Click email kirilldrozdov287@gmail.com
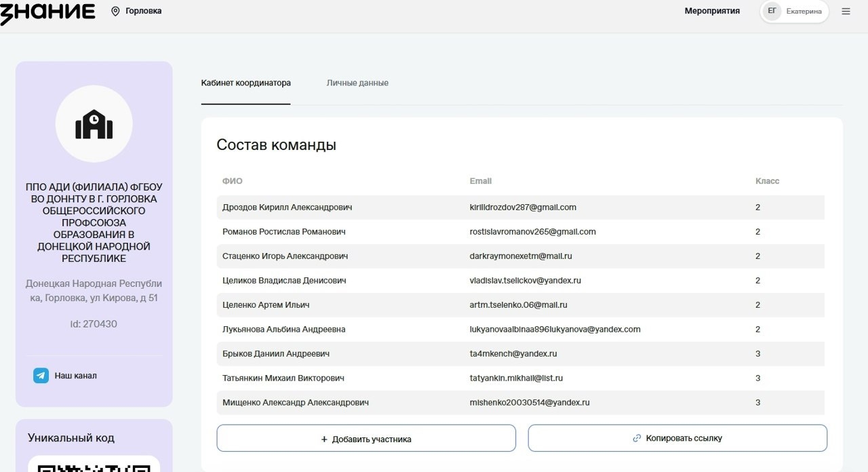The image size is (868, 472). pyautogui.click(x=523, y=207)
